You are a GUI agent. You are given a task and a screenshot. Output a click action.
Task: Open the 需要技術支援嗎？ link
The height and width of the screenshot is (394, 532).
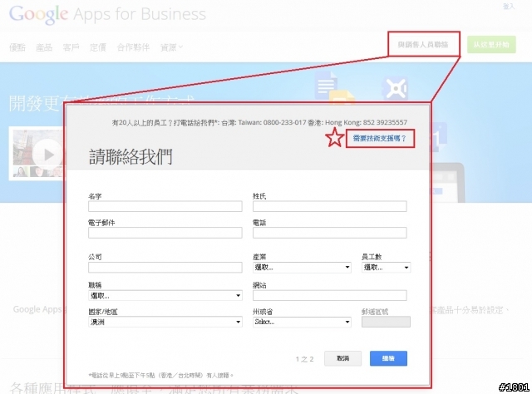coord(379,138)
